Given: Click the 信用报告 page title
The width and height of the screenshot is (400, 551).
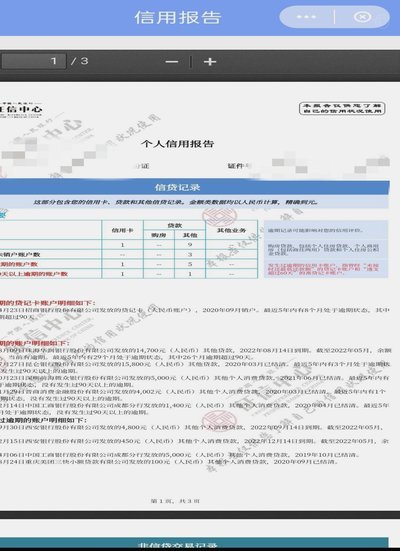Looking at the screenshot, I should point(178,18).
